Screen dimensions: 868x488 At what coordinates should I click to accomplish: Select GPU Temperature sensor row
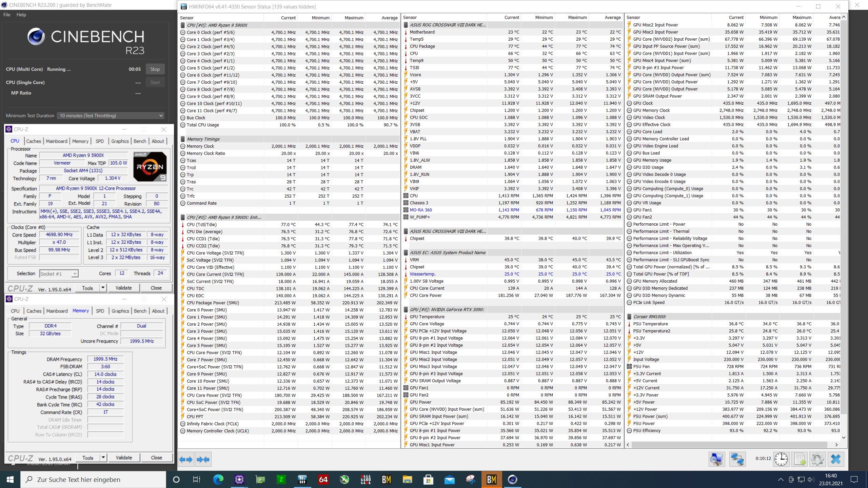coord(513,317)
